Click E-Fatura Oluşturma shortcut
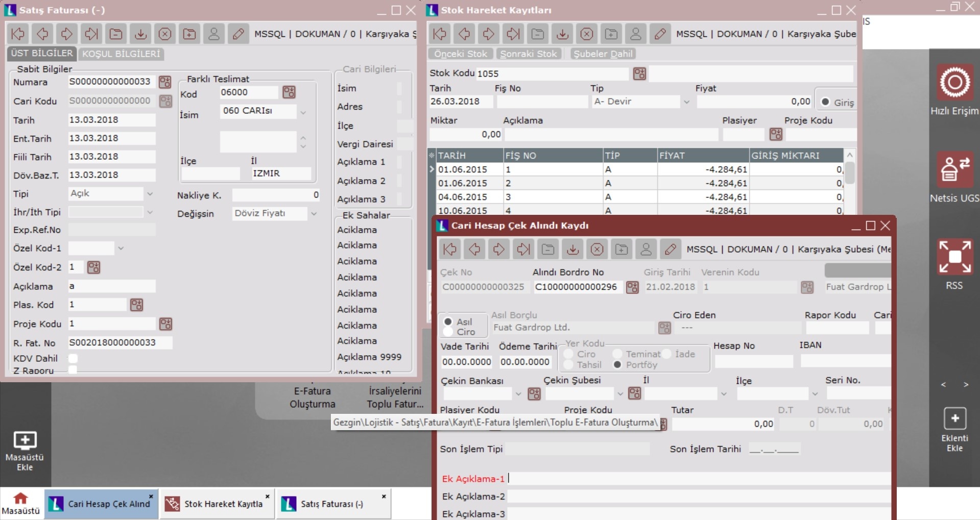 [313, 397]
